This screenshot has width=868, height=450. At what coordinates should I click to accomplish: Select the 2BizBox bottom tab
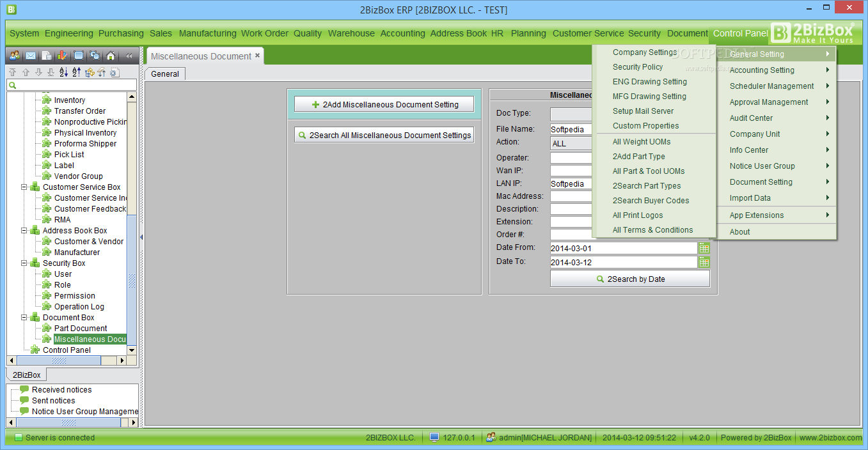(27, 375)
